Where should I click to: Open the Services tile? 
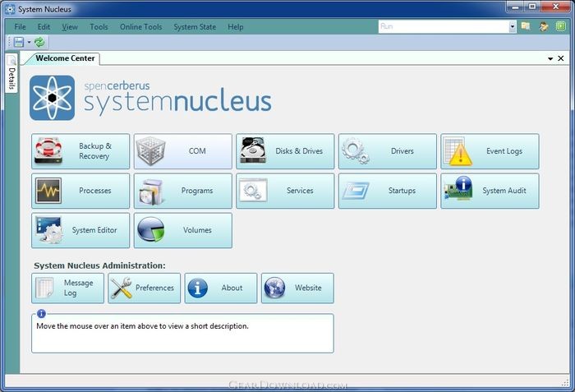tap(285, 191)
